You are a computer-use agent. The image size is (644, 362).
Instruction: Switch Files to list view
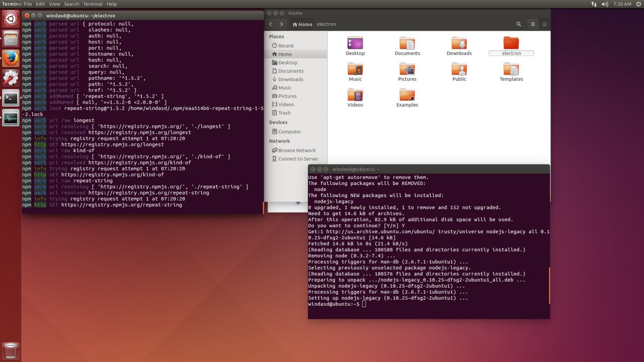(x=533, y=24)
